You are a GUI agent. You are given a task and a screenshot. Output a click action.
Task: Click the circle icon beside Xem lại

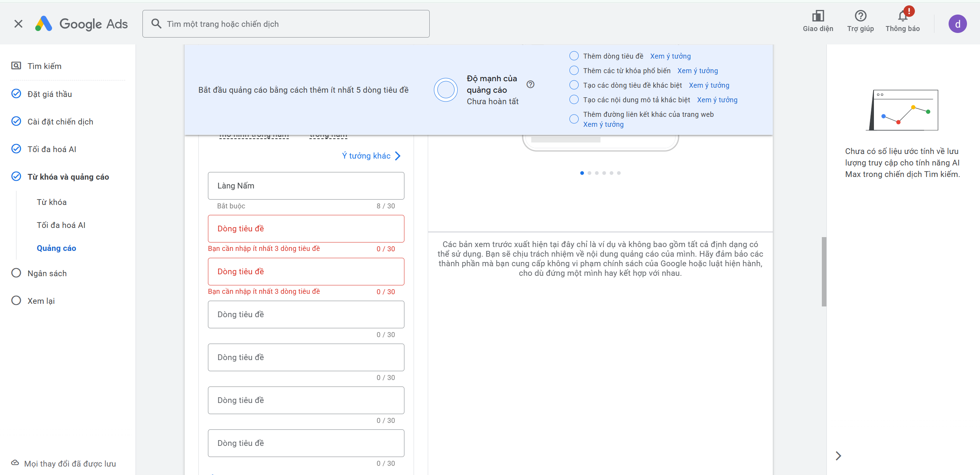[x=16, y=301]
